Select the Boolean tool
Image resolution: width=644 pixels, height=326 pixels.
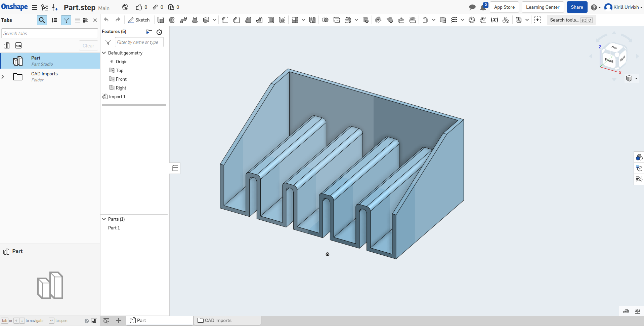(x=325, y=20)
